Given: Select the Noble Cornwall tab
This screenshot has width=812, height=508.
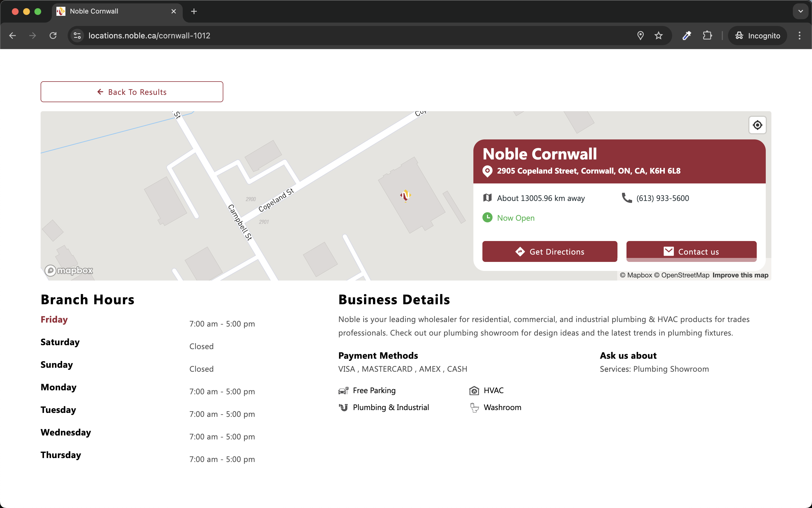Looking at the screenshot, I should coord(118,11).
